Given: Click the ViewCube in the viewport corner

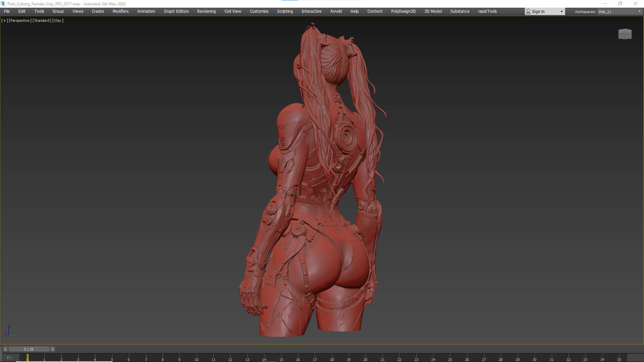Looking at the screenshot, I should point(625,34).
